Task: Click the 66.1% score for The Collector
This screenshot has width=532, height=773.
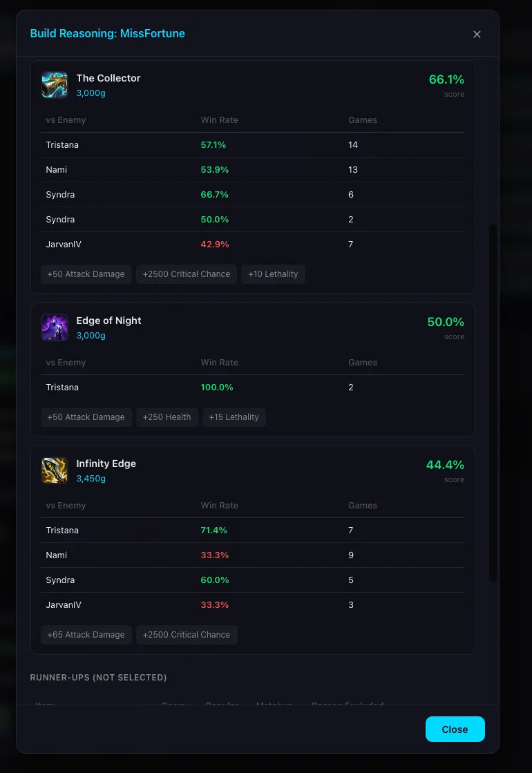Action: [x=446, y=79]
